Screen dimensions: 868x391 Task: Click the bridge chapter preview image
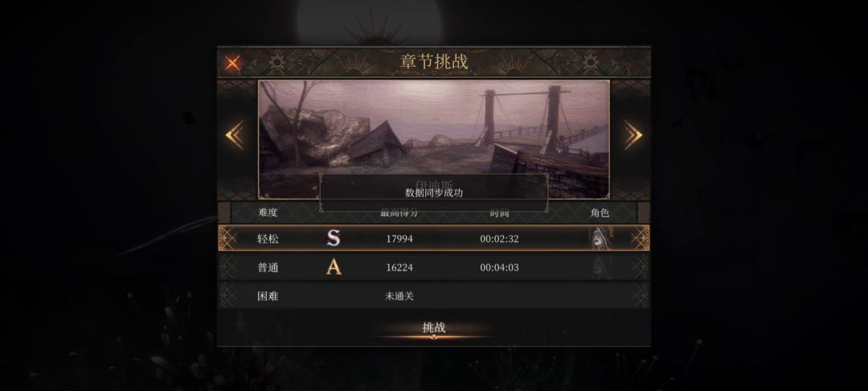pyautogui.click(x=434, y=139)
